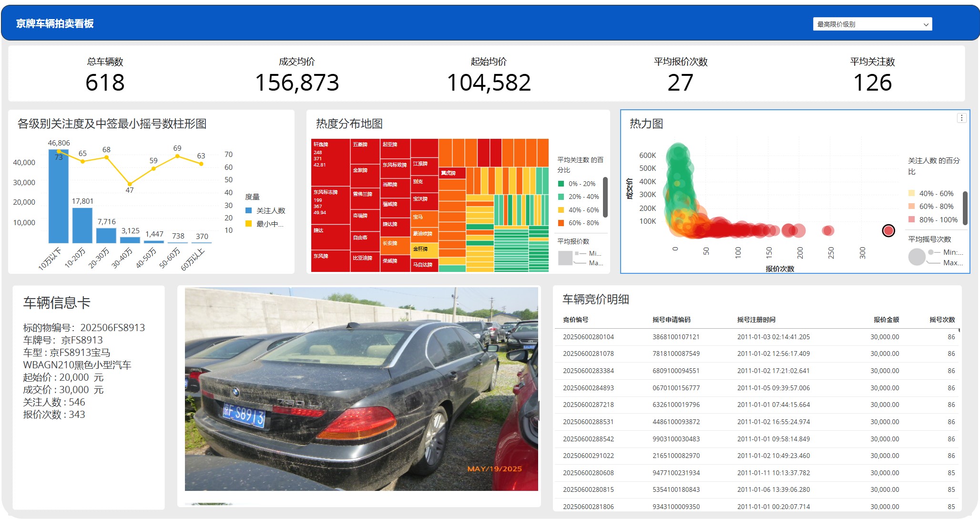Viewport: 980px width, 520px height.
Task: Select the highlighted outlined red bubble in heatmap
Action: tap(888, 231)
